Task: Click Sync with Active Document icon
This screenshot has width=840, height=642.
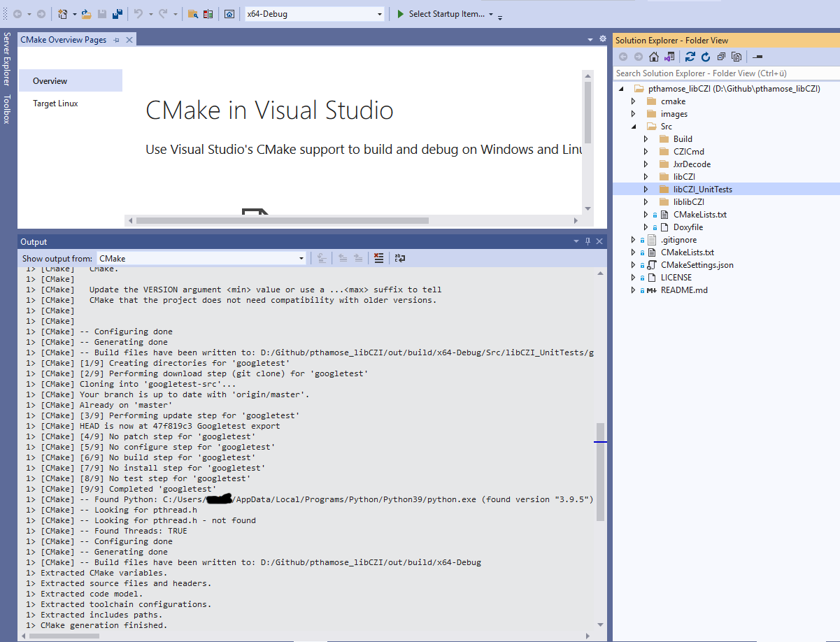Action: pos(690,57)
